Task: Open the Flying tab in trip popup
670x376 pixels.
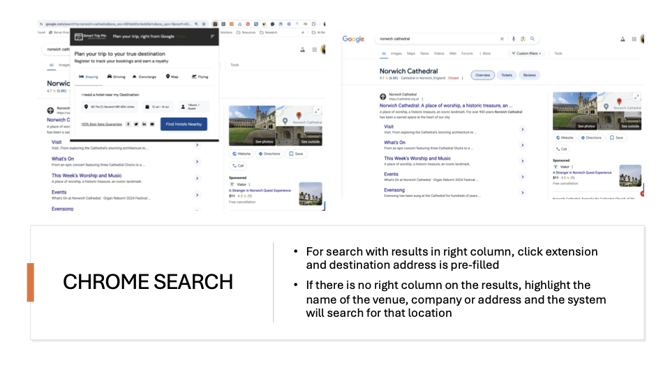Action: pos(200,76)
